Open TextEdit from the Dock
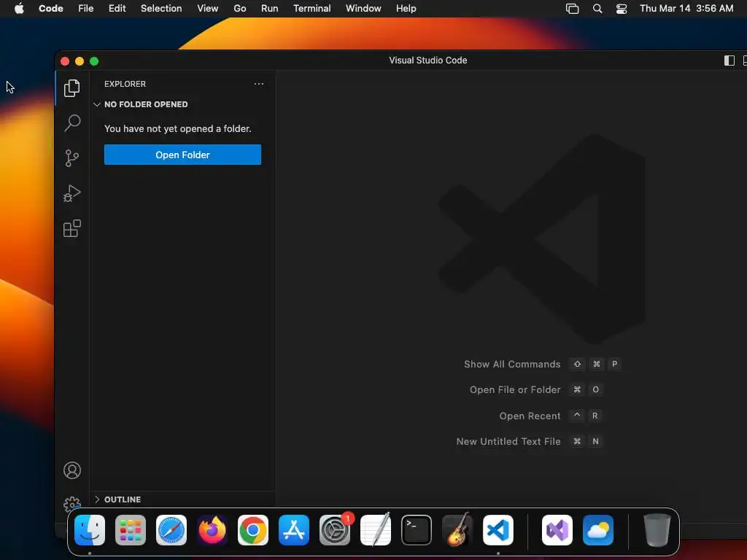Screen dimensions: 747x560 (376, 530)
